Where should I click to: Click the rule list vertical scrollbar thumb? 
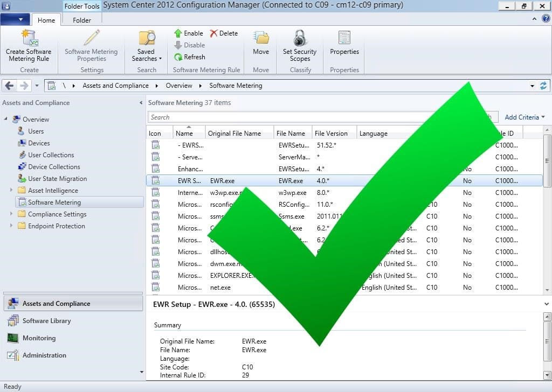pyautogui.click(x=547, y=161)
